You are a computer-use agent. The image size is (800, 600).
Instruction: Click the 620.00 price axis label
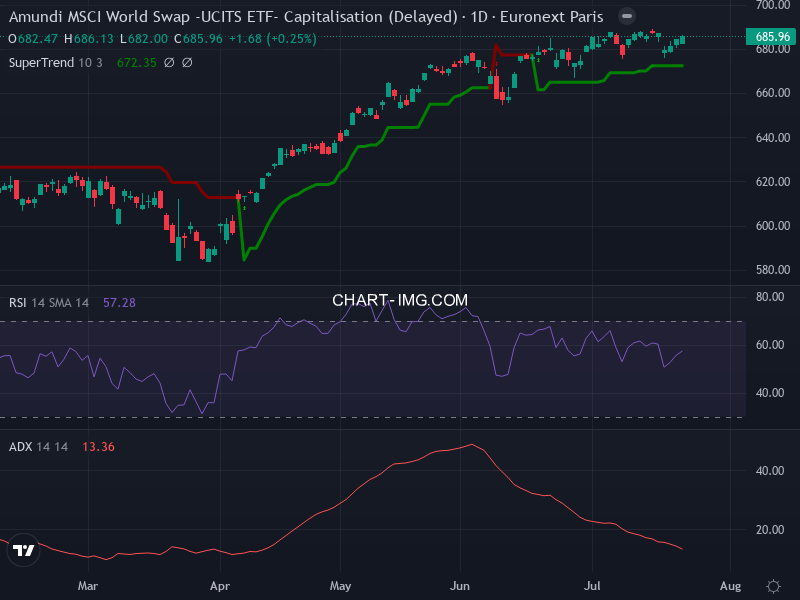pos(772,182)
